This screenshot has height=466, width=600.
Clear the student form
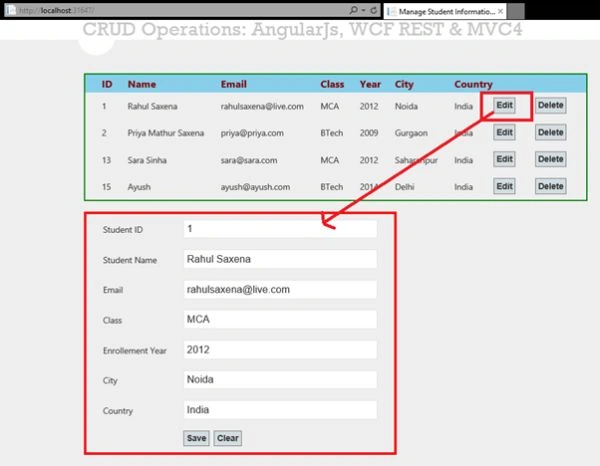[228, 438]
